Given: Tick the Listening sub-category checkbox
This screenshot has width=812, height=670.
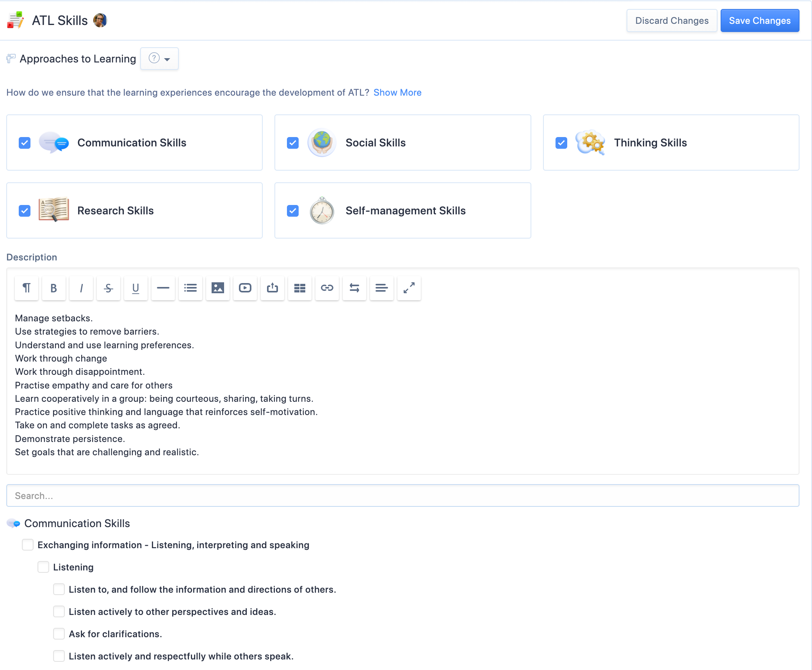Looking at the screenshot, I should (x=43, y=567).
